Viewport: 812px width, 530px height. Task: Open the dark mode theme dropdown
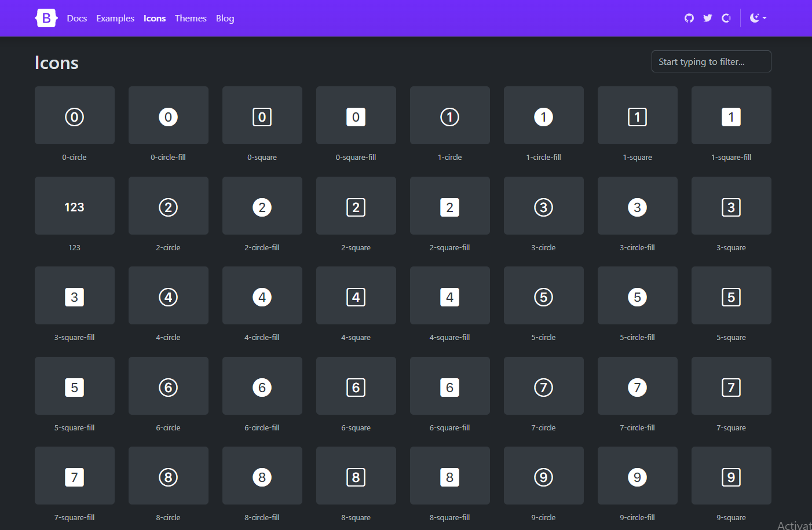[758, 18]
